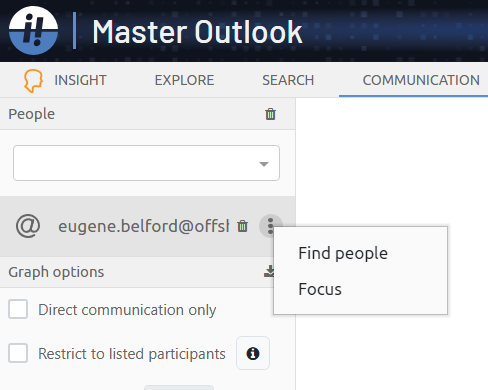488x390 pixels.
Task: Select eugene.belford@offsl entry
Action: pos(144,226)
